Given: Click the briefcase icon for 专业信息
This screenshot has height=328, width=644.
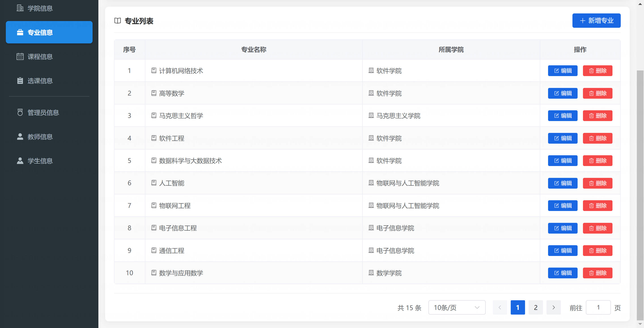Looking at the screenshot, I should point(20,32).
